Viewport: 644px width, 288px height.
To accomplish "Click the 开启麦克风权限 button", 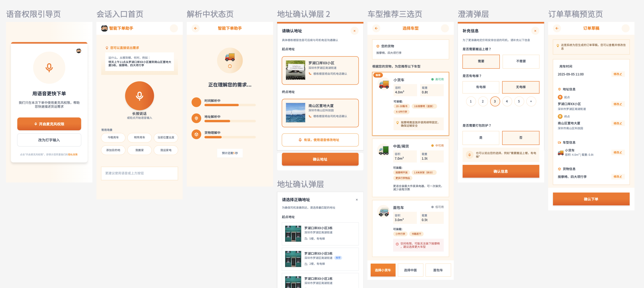I will click(x=49, y=124).
